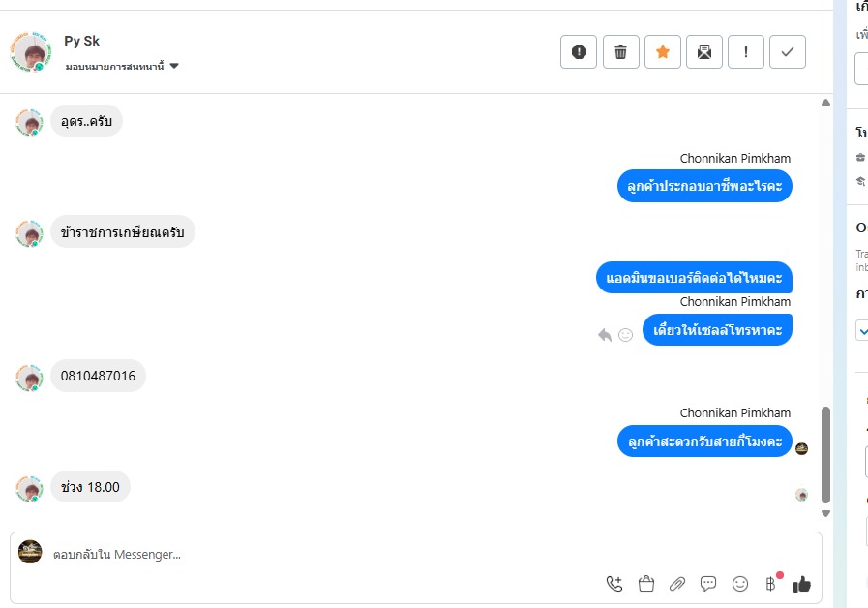This screenshot has width=868, height=608.
Task: Click the paperclip attach file icon
Action: 677,584
